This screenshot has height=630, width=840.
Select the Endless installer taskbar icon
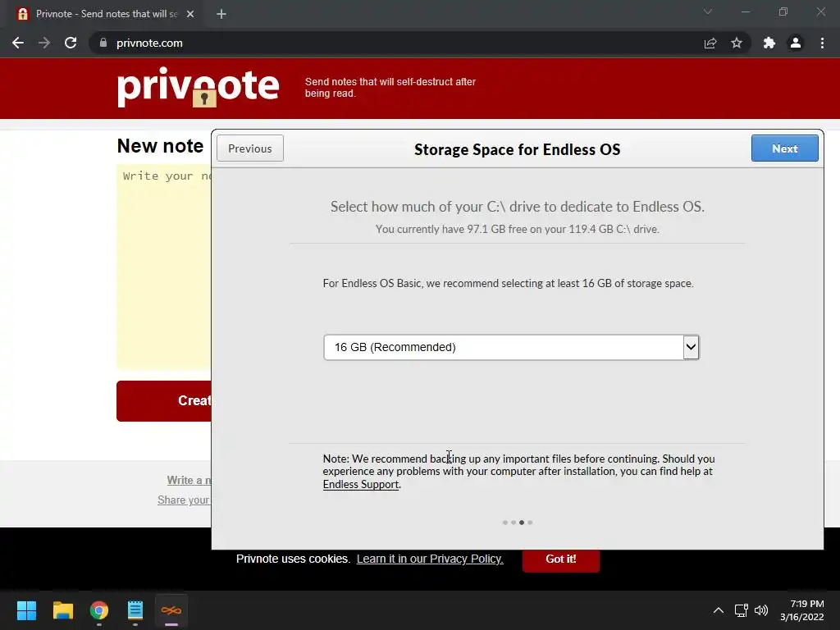point(171,610)
